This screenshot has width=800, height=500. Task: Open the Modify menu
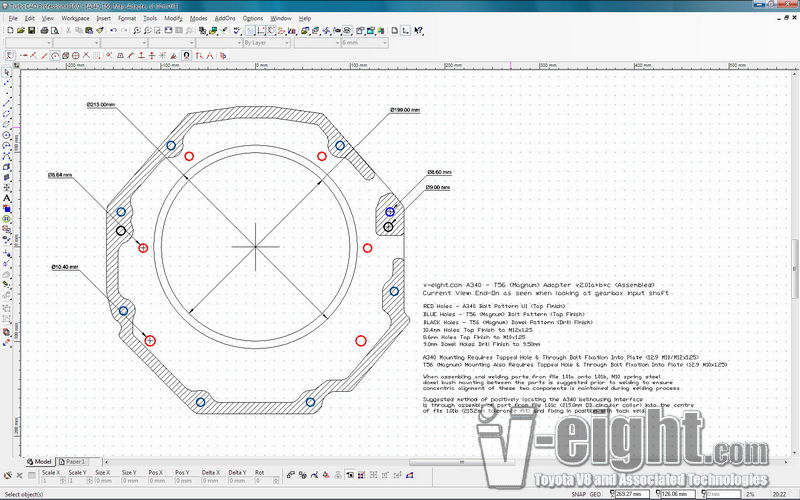pos(173,18)
